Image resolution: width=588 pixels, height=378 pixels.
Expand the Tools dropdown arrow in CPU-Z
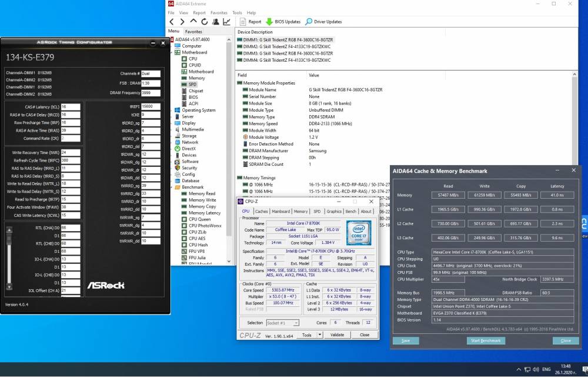(x=320, y=335)
